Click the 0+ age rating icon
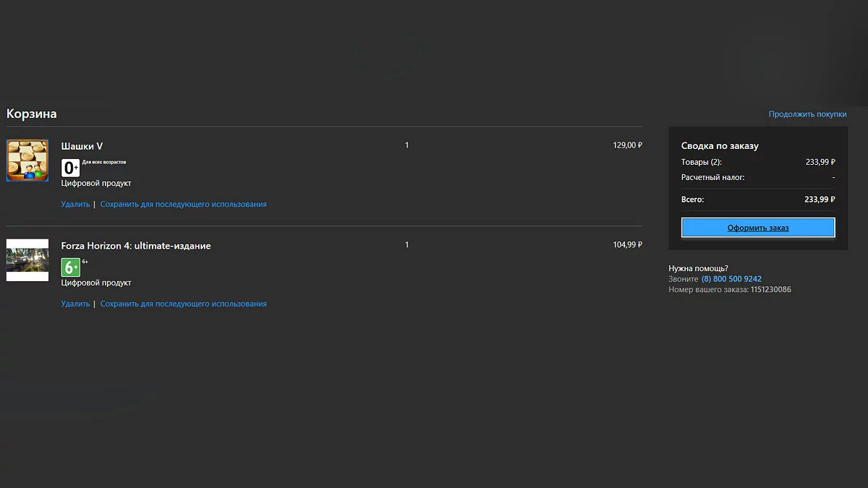The height and width of the screenshot is (488, 868). point(70,168)
